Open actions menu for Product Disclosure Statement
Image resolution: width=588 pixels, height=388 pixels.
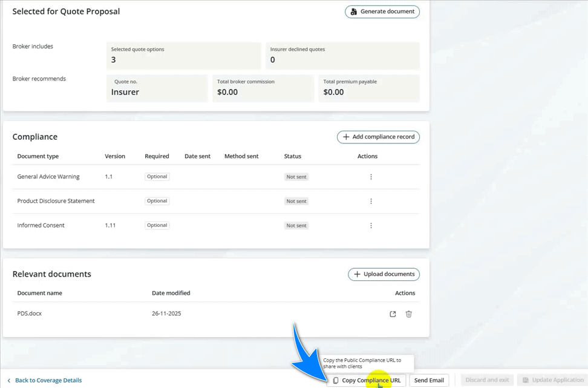[371, 201]
